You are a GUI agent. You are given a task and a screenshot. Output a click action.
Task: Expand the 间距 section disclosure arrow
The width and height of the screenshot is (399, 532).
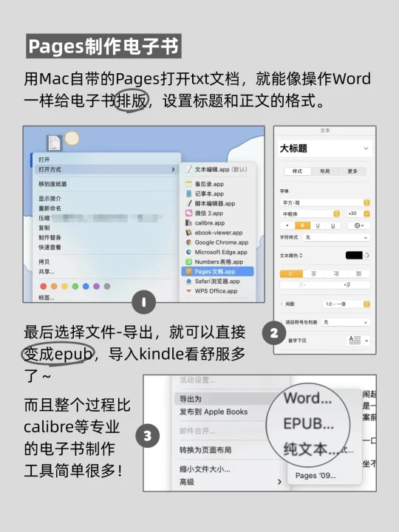(x=282, y=304)
